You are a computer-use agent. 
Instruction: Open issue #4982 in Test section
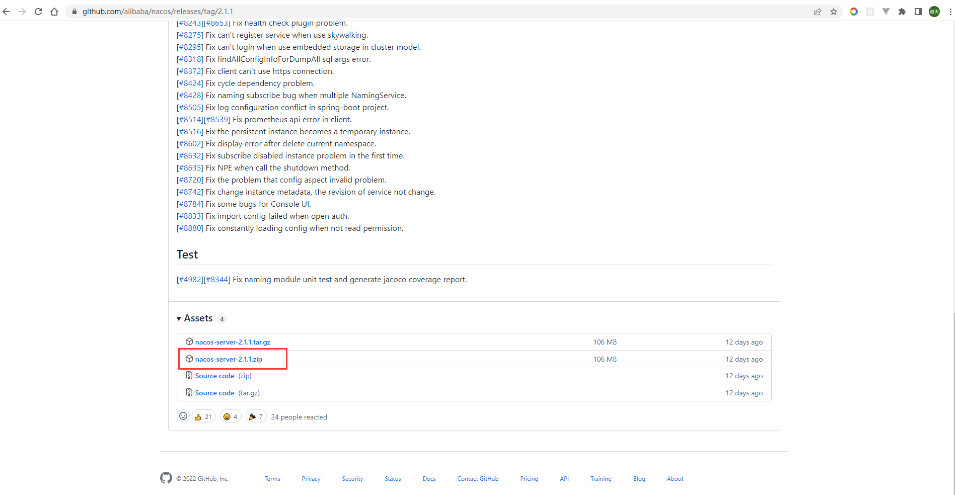click(x=190, y=280)
